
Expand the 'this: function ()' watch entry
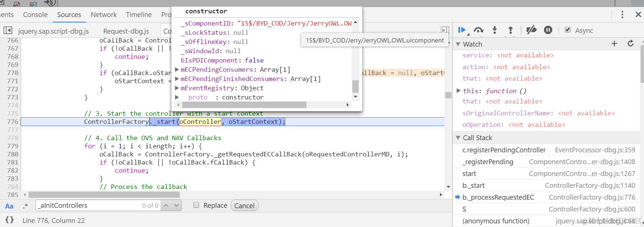[459, 91]
